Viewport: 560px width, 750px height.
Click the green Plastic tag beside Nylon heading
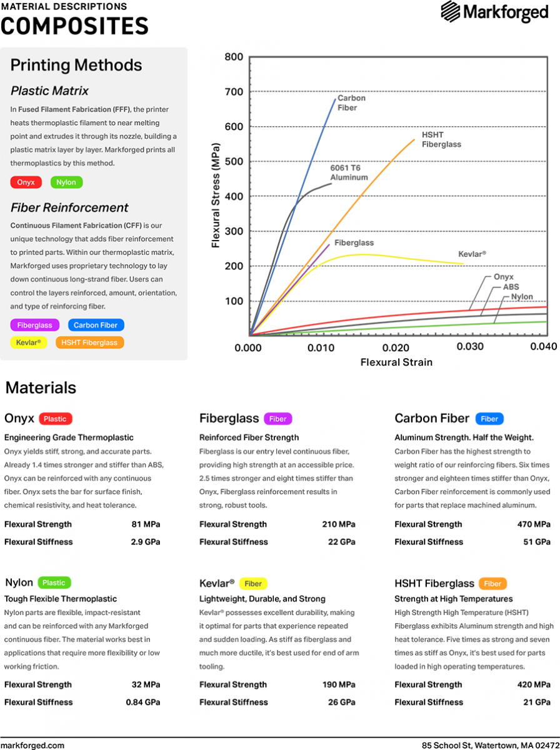pos(54,583)
